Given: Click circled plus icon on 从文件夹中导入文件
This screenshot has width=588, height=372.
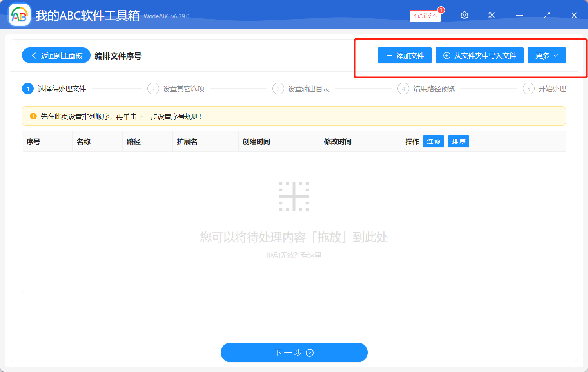Looking at the screenshot, I should [446, 55].
